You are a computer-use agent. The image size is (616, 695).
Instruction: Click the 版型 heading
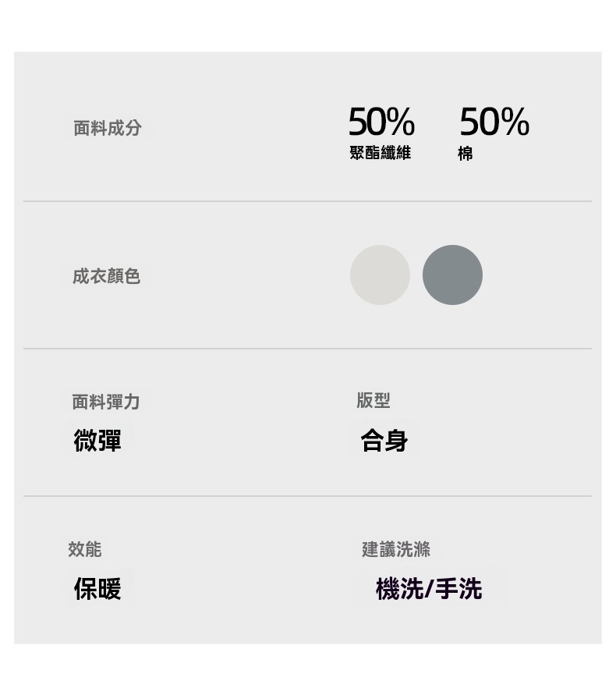tap(373, 400)
